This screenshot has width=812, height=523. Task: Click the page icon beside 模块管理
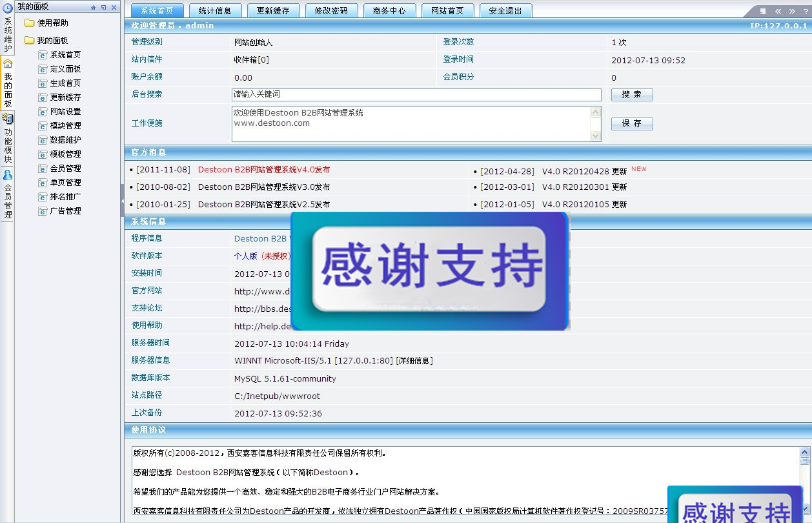click(x=43, y=126)
